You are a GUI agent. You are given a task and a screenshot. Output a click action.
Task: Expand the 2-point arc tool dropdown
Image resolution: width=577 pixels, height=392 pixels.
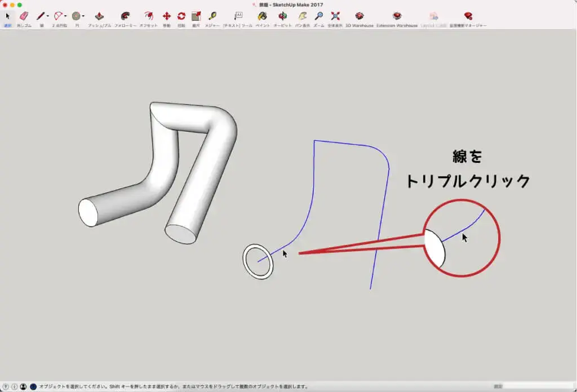pyautogui.click(x=65, y=16)
